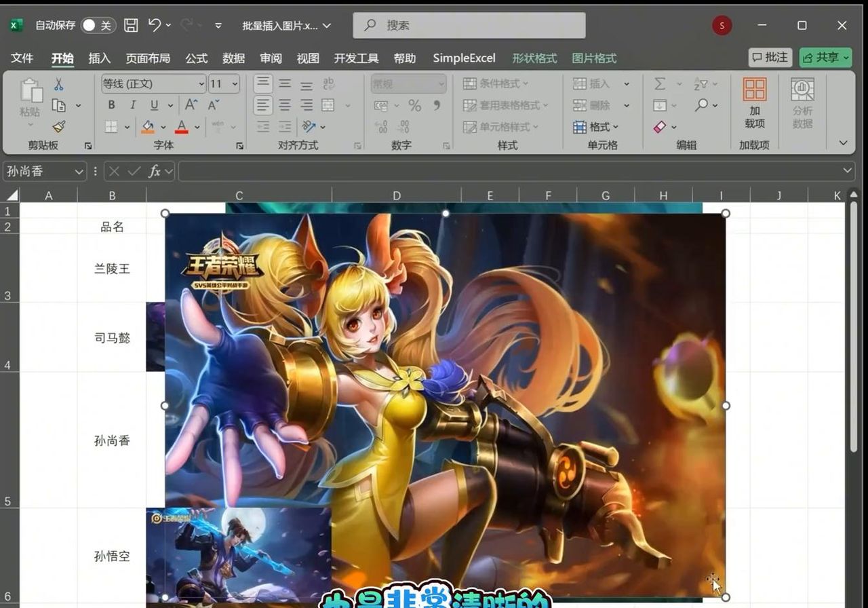Click the 批注 (Comments) button

(770, 58)
